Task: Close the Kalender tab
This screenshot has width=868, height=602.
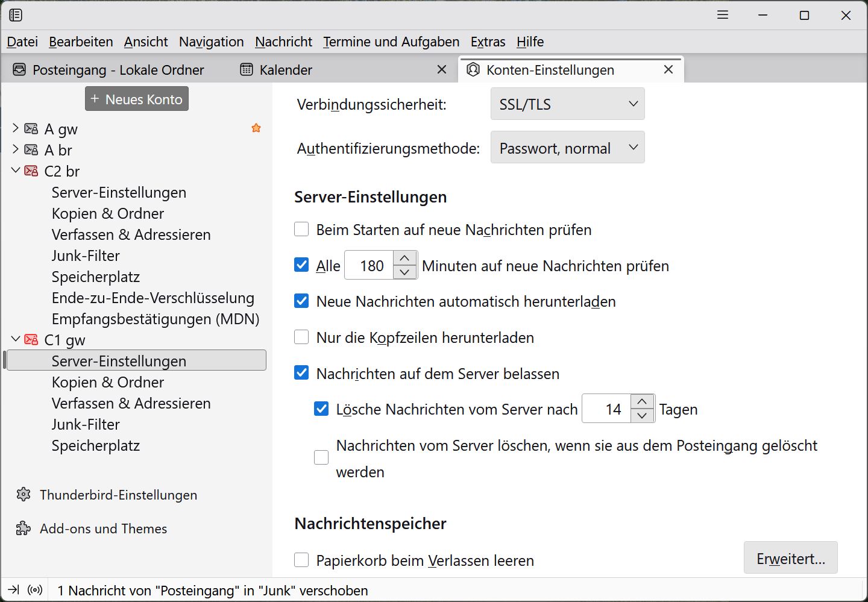Action: coord(442,70)
